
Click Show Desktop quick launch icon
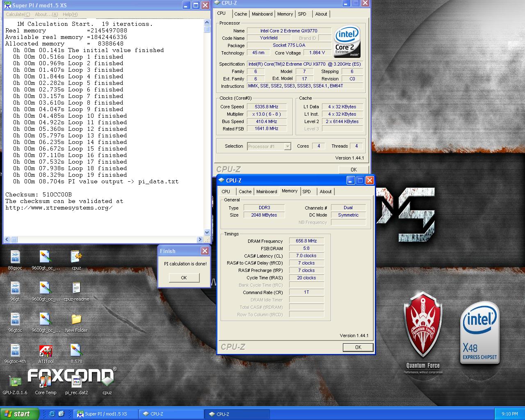click(61, 414)
